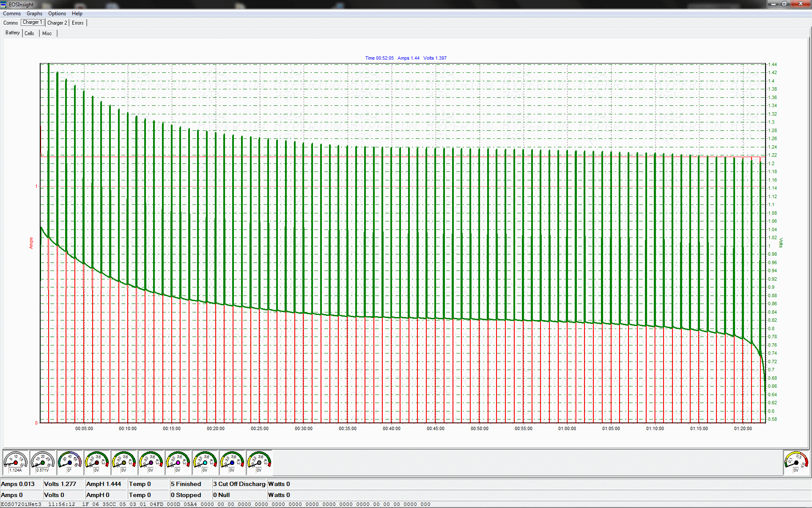This screenshot has width=812, height=508.
Task: Switch to the Errors tab
Action: point(78,23)
